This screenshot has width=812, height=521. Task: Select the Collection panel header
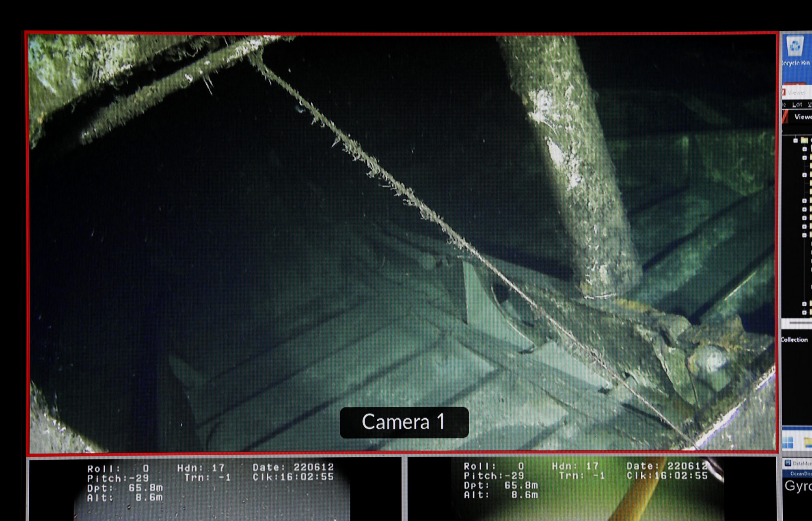point(795,339)
